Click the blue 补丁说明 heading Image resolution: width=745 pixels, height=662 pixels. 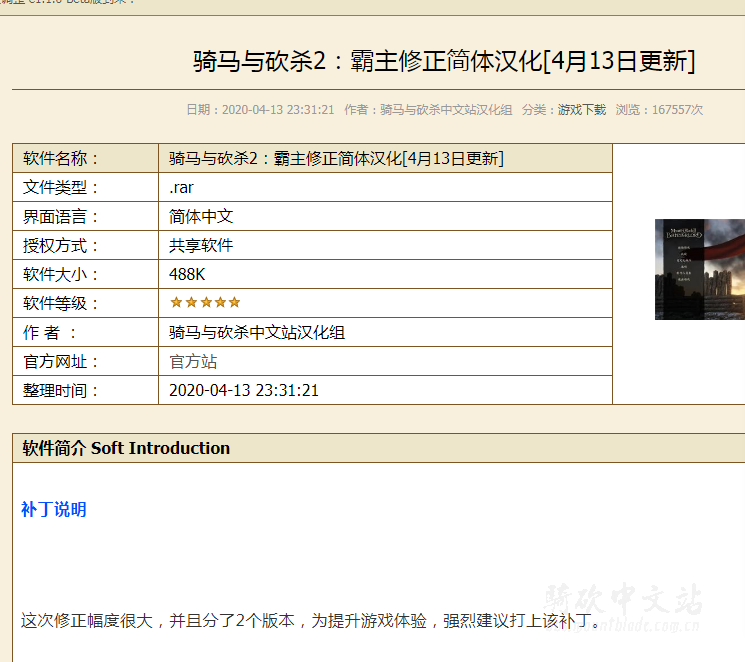tap(54, 509)
